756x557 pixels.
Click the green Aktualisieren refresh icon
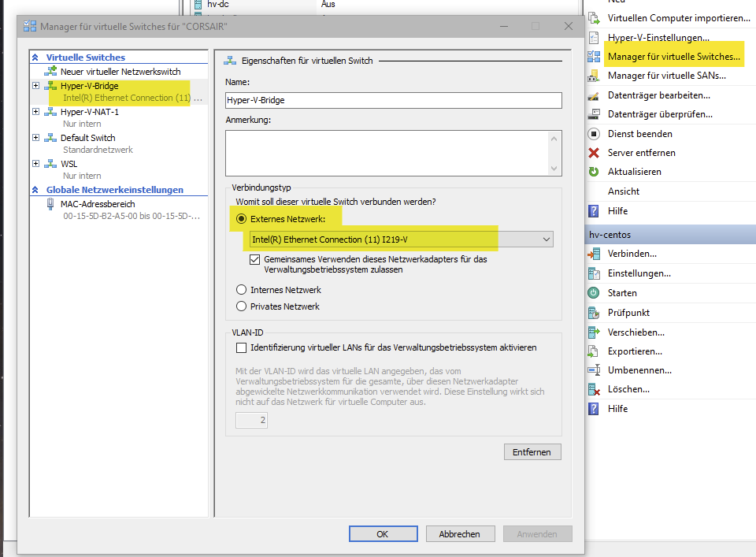coord(594,172)
